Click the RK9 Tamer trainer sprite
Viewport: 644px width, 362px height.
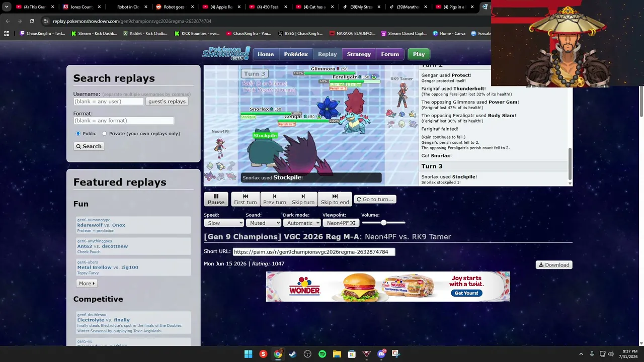[401, 96]
